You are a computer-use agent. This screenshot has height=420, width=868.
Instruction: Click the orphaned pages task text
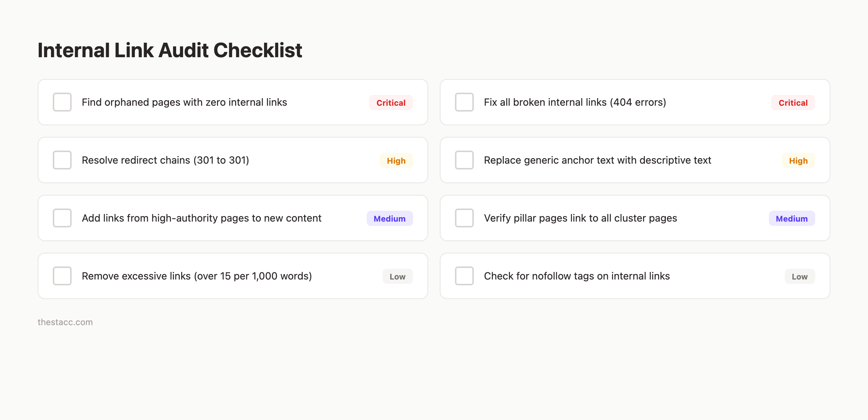click(184, 102)
